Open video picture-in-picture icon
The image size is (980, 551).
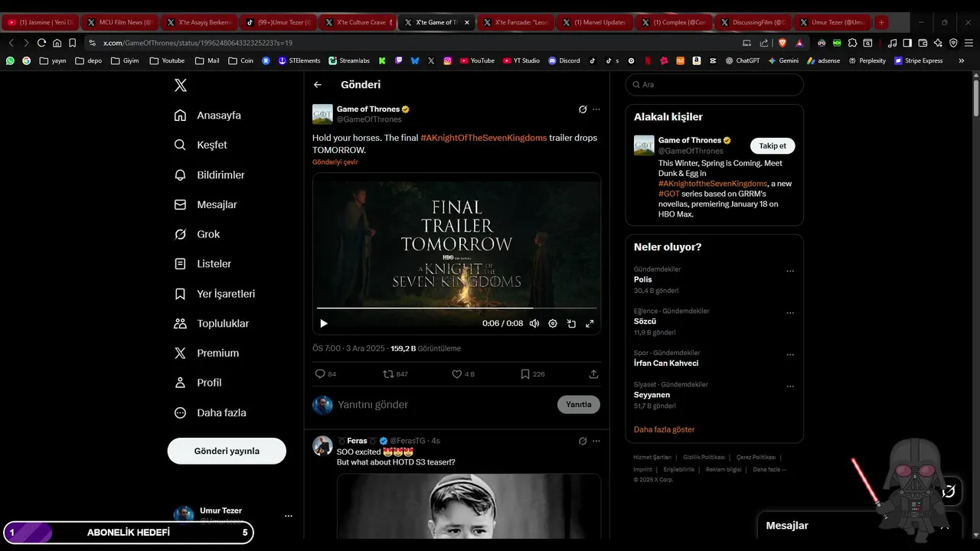tap(571, 324)
